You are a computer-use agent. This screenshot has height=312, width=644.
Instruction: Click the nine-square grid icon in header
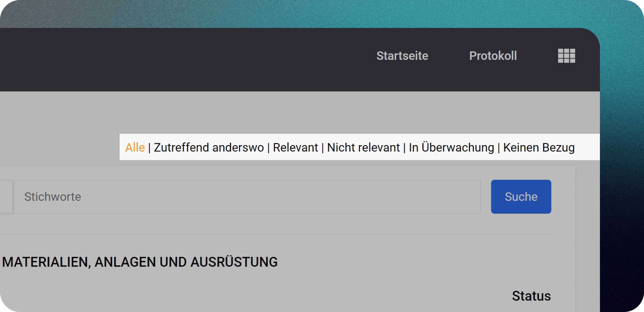[566, 56]
